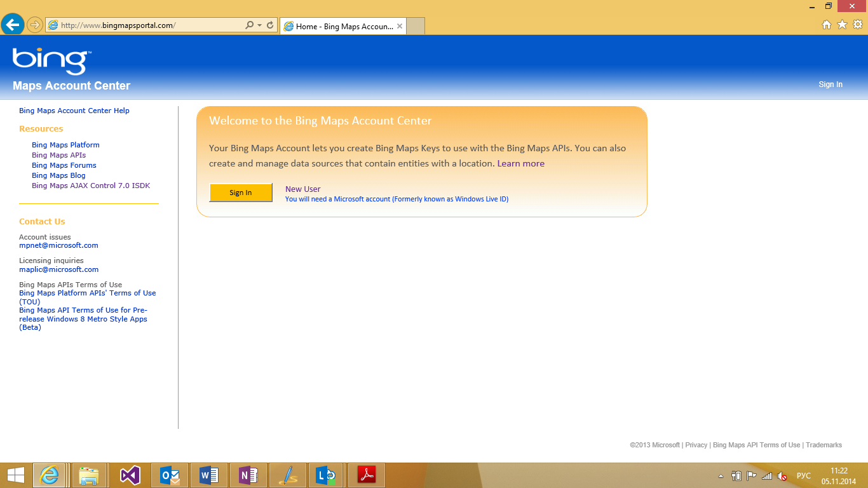Launch Visual Studio from the taskbar
The height and width of the screenshot is (488, 868).
(x=130, y=475)
